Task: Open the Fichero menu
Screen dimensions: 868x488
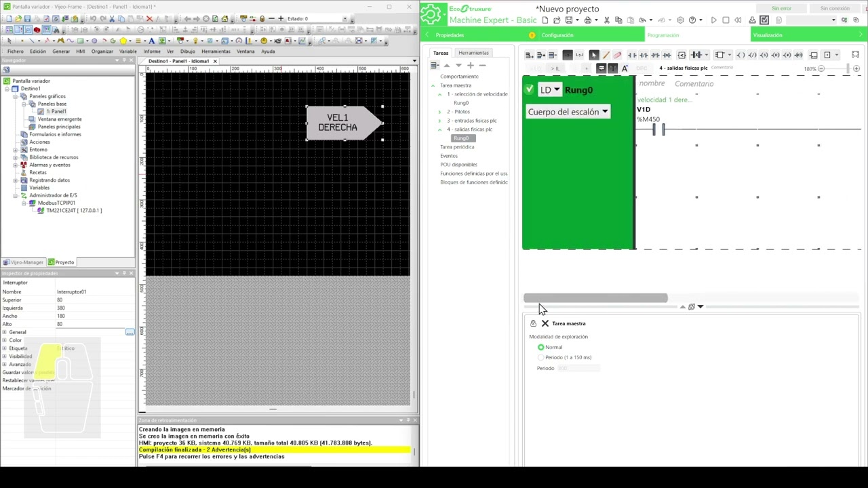Action: (15, 52)
